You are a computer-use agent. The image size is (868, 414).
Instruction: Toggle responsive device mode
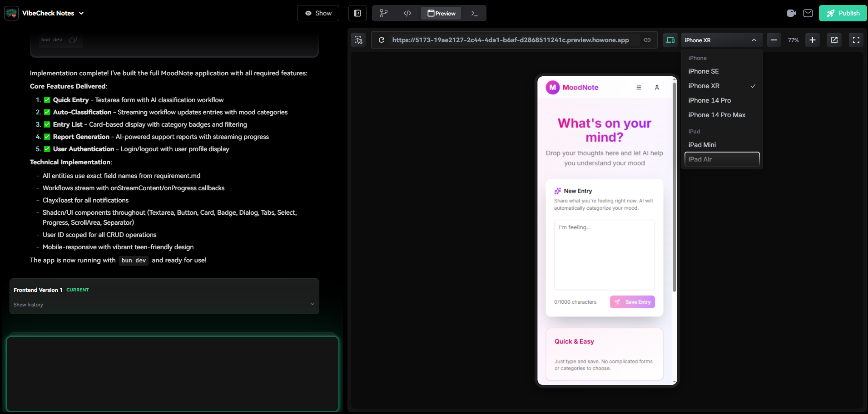(670, 40)
